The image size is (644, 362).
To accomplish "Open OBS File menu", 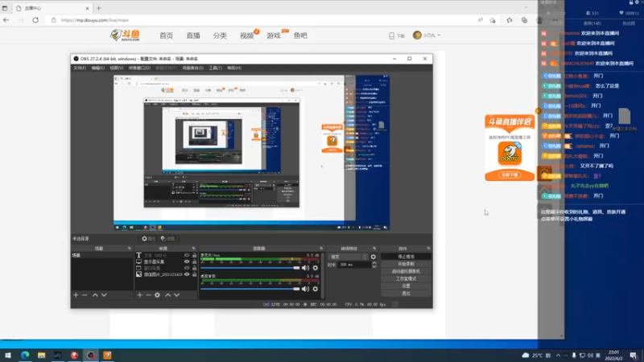I will click(80, 68).
